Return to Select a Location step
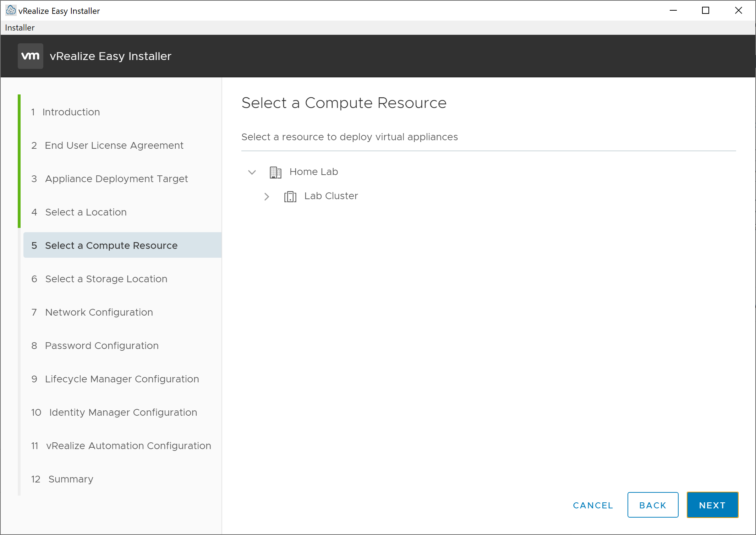Screen dimensions: 756x535 click(x=86, y=212)
